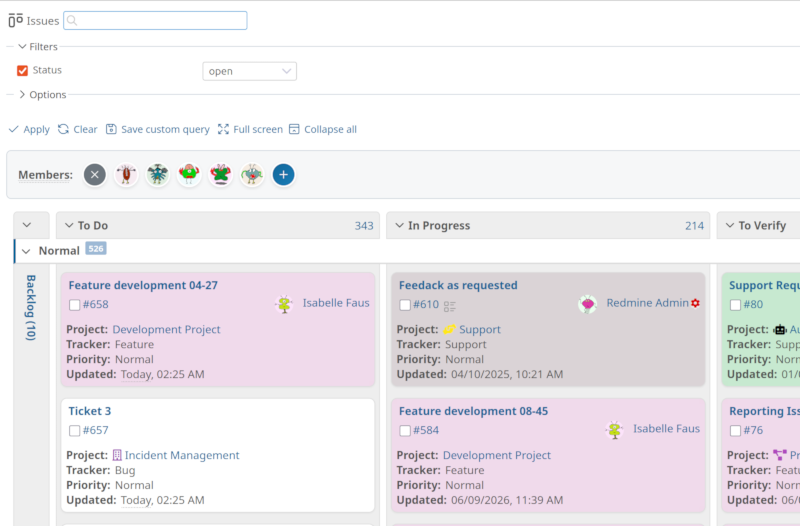The image size is (800, 526).
Task: Open Redmine Admin user link
Action: tap(647, 303)
